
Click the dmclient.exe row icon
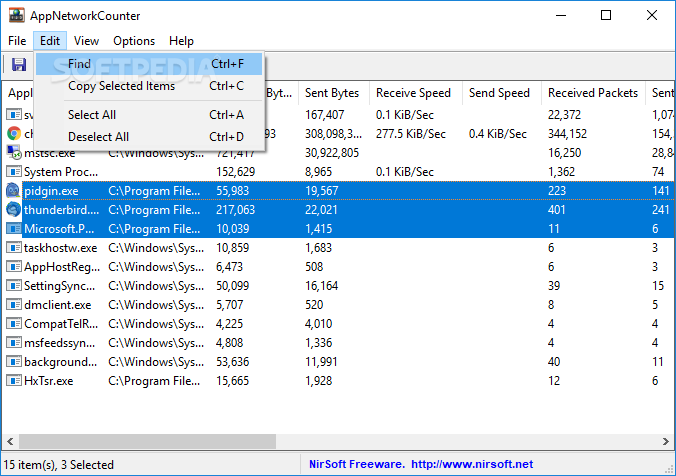(x=14, y=304)
